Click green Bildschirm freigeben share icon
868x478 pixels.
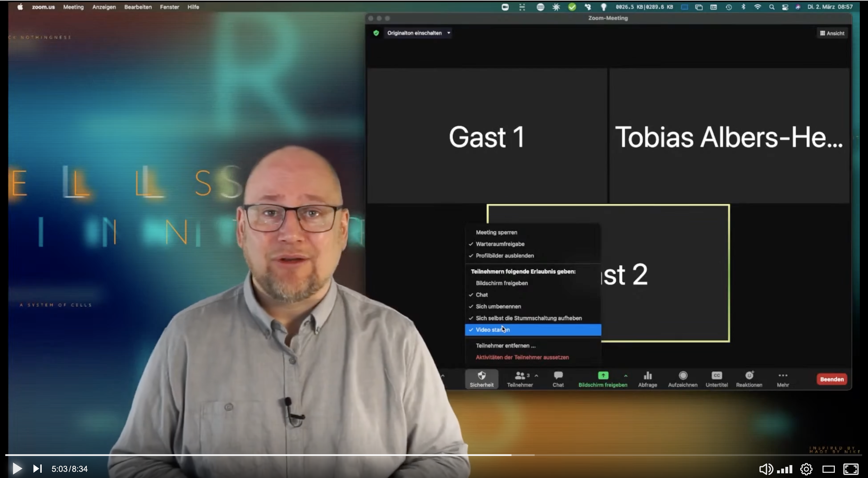coord(603,376)
